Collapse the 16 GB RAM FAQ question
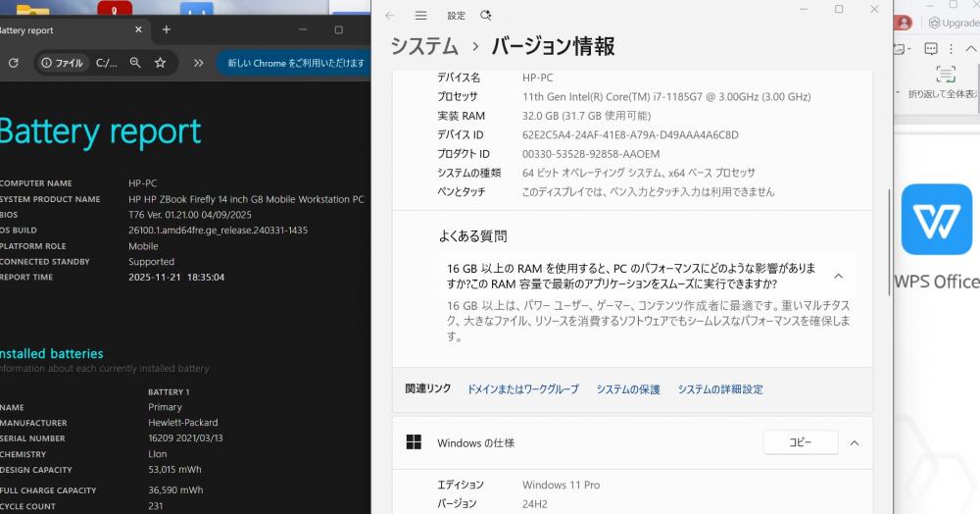The width and height of the screenshot is (980, 514). (x=839, y=276)
